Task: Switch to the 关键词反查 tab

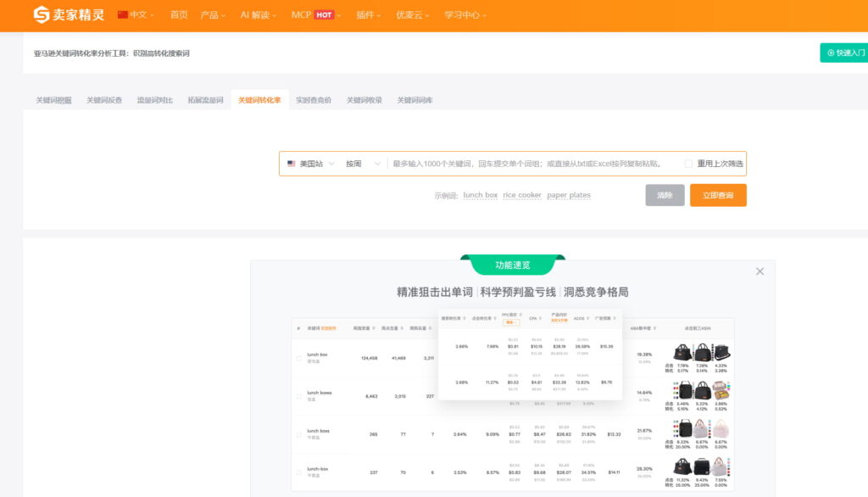Action: click(104, 100)
